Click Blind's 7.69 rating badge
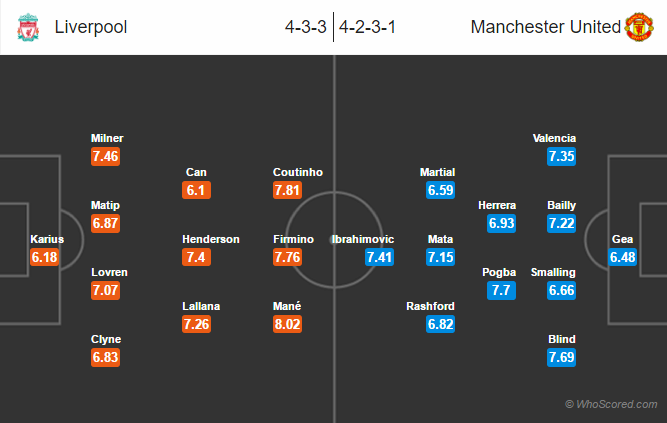The width and height of the screenshot is (667, 423). pos(562,357)
